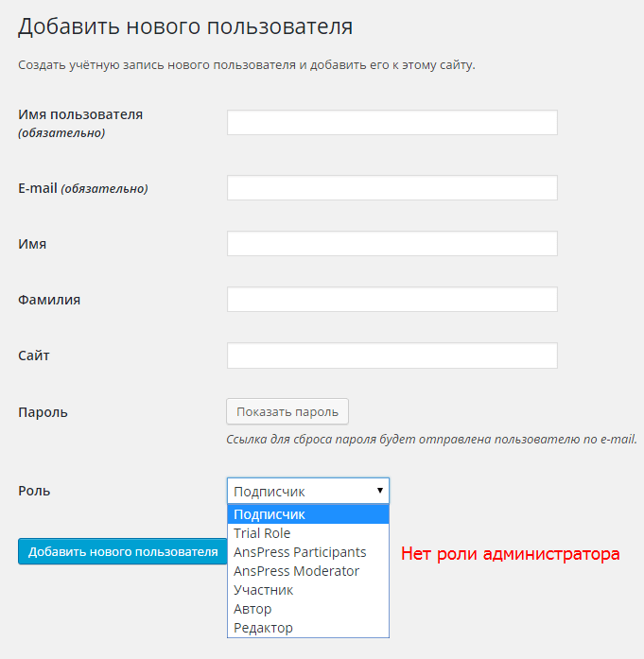Click the Имя пользователя label

coord(80,114)
